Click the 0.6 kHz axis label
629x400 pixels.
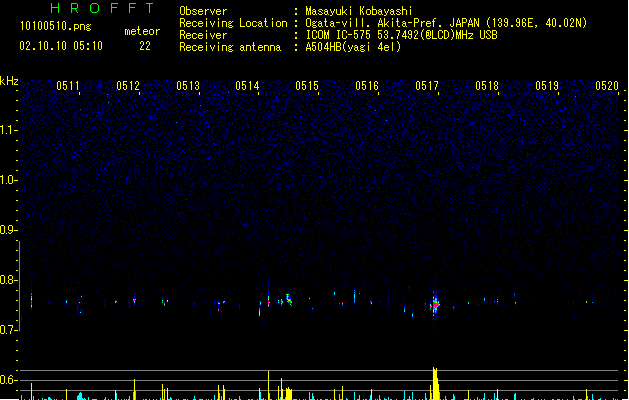pos(8,380)
